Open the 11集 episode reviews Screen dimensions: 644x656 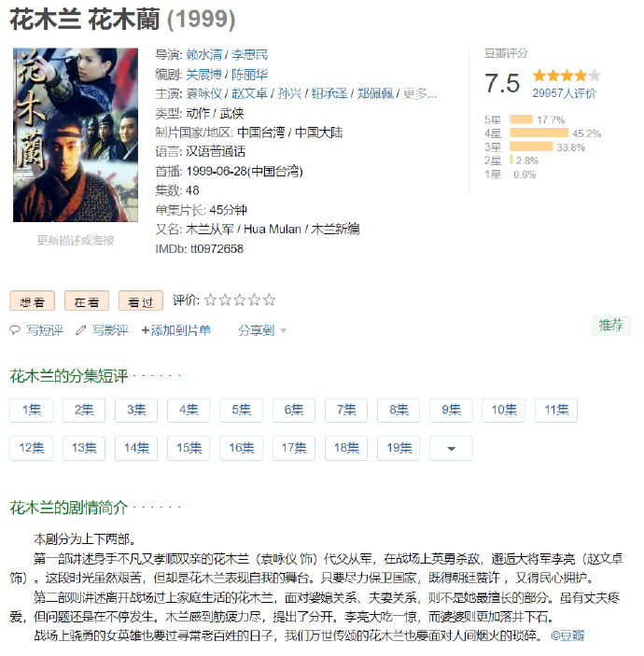coord(557,410)
